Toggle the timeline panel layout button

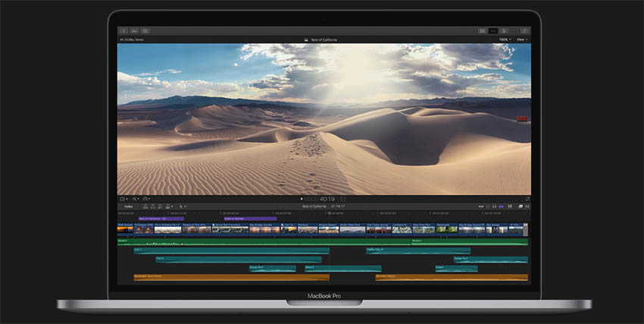coord(493,31)
